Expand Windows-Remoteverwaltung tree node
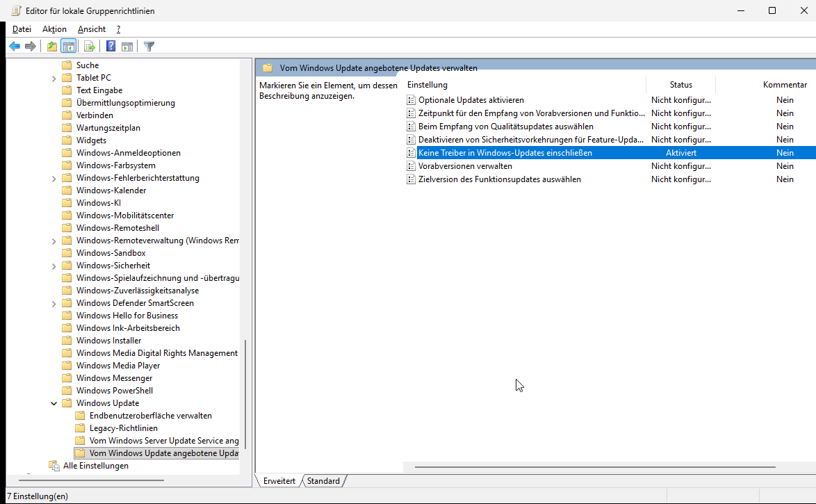816x504 pixels. pyautogui.click(x=54, y=241)
